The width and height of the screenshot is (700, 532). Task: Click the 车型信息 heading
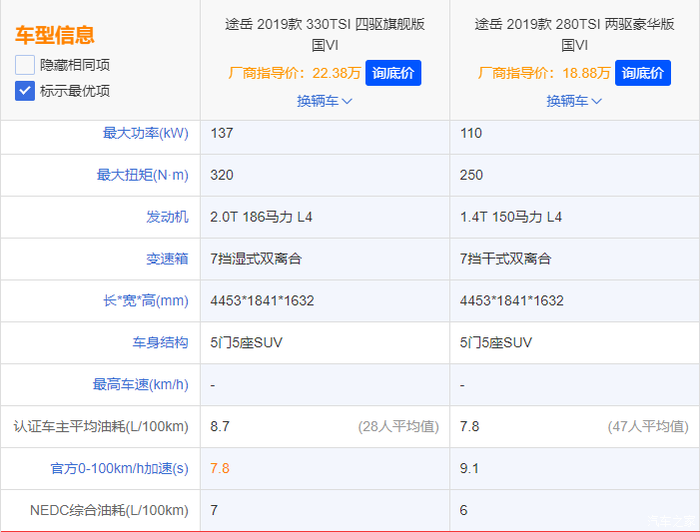pyautogui.click(x=55, y=35)
